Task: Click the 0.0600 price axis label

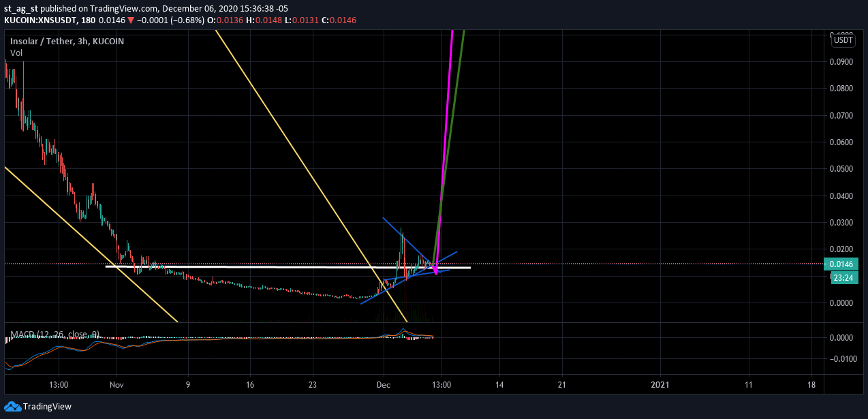Action: coord(841,142)
